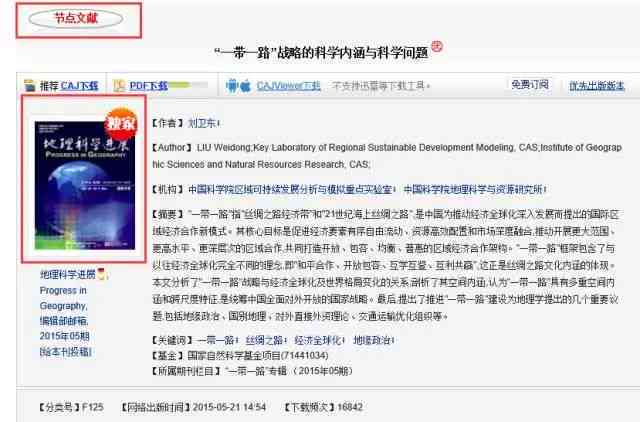Click the classification number F125
The height and width of the screenshot is (422, 640).
93,407
